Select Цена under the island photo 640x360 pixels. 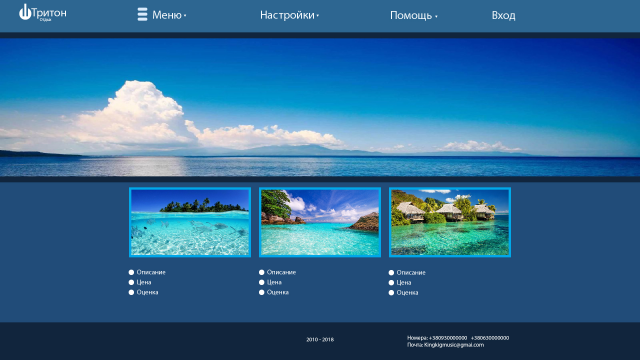(140, 282)
